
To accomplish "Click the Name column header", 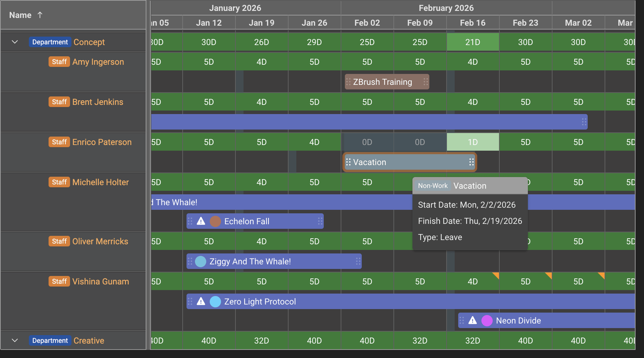I will point(73,15).
